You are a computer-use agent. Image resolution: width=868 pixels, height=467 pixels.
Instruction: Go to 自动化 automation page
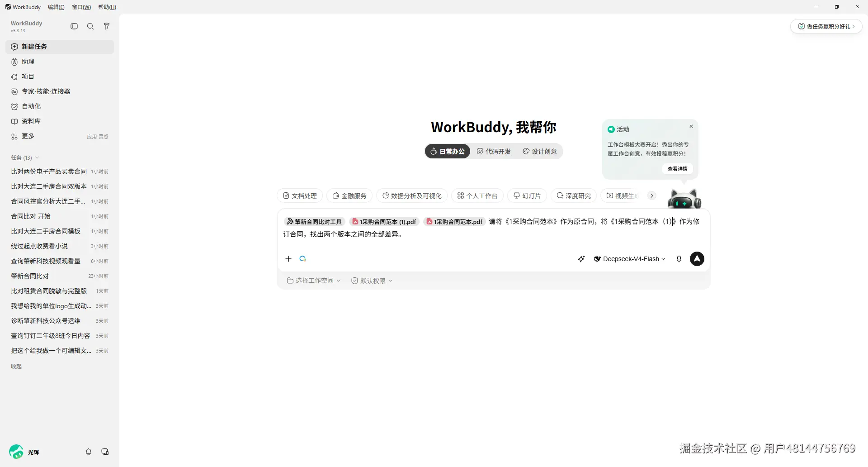tap(60, 106)
